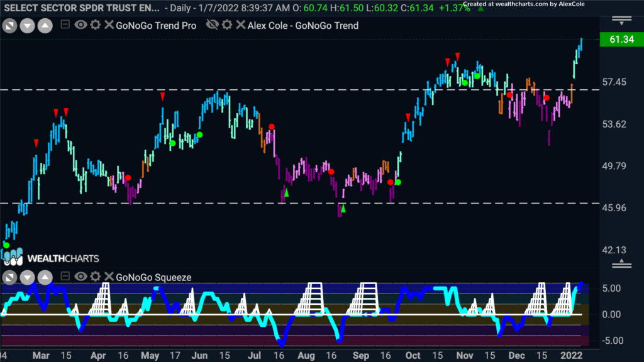
Task: Click the current price tag 61.34
Action: (621, 40)
